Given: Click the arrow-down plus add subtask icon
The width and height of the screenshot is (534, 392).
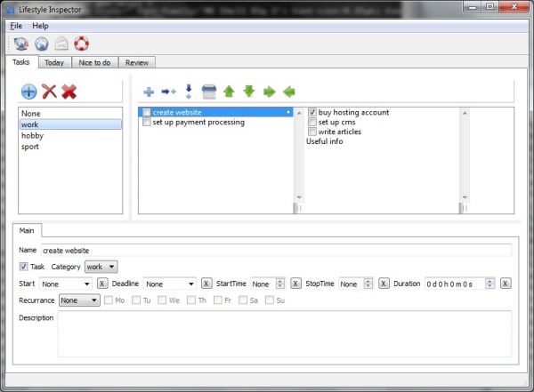Looking at the screenshot, I should 189,92.
